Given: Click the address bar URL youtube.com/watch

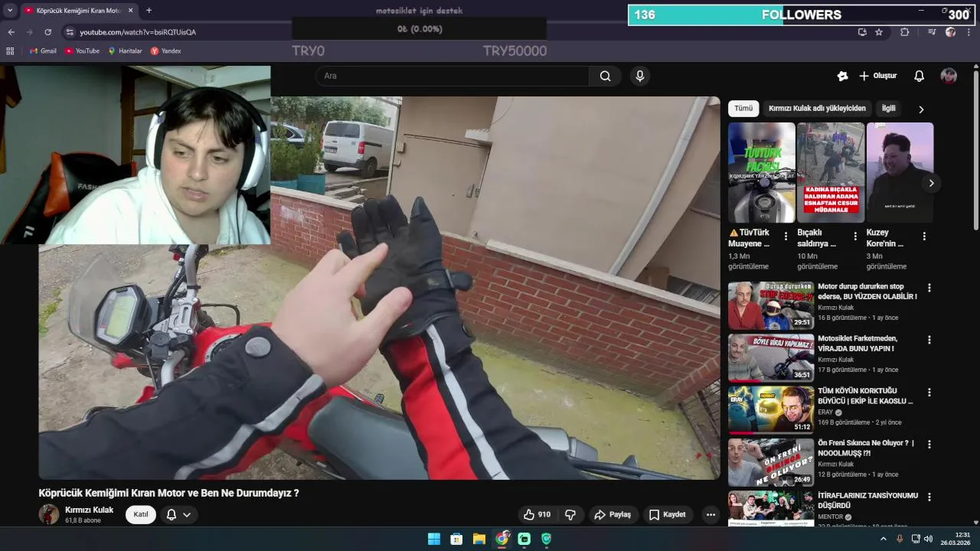Looking at the screenshot, I should pyautogui.click(x=138, y=32).
